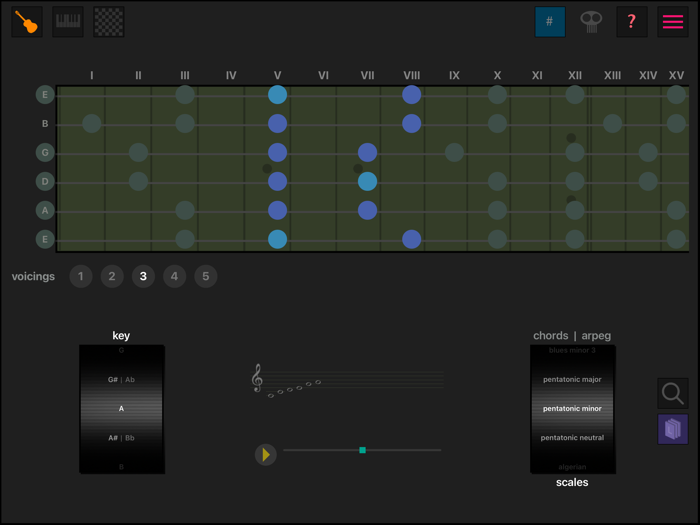700x525 pixels.
Task: Pick key B at picker bottom
Action: [121, 467]
